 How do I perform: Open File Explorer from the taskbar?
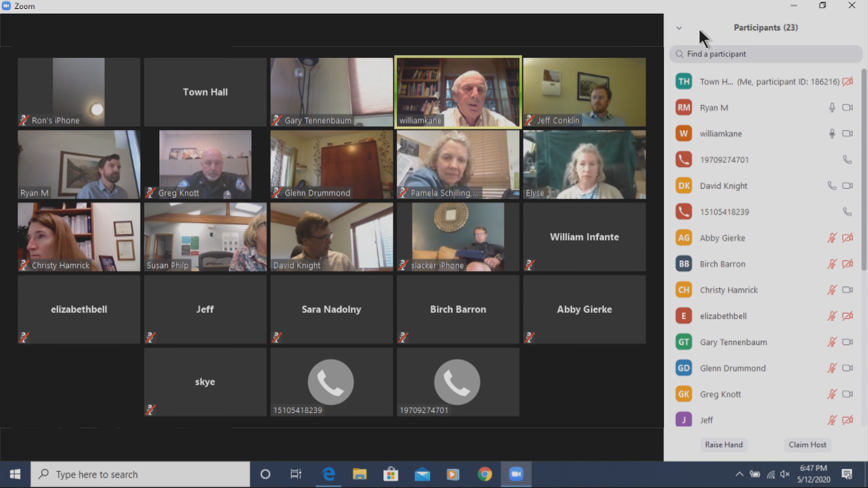pyautogui.click(x=359, y=474)
